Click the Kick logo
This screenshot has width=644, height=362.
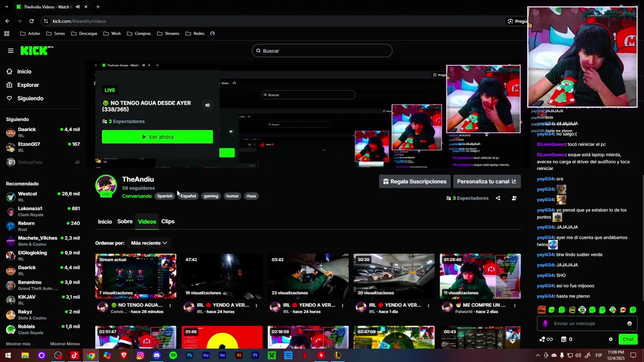[37, 50]
